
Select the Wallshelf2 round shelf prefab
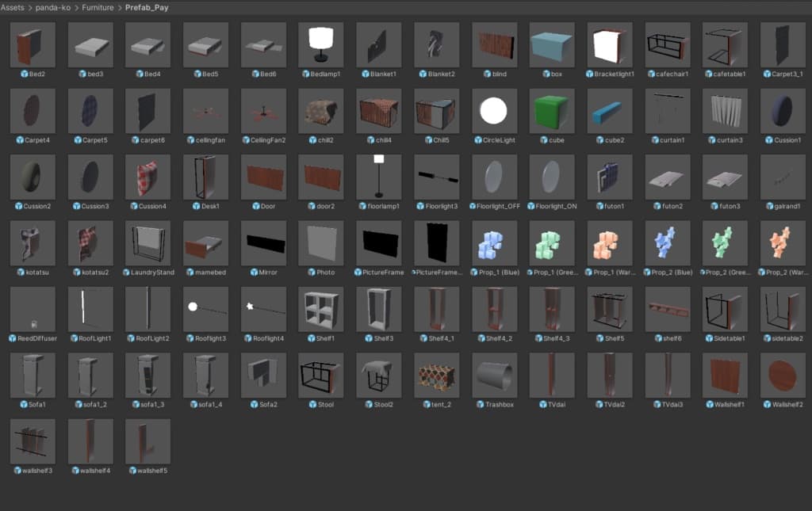pyautogui.click(x=783, y=376)
